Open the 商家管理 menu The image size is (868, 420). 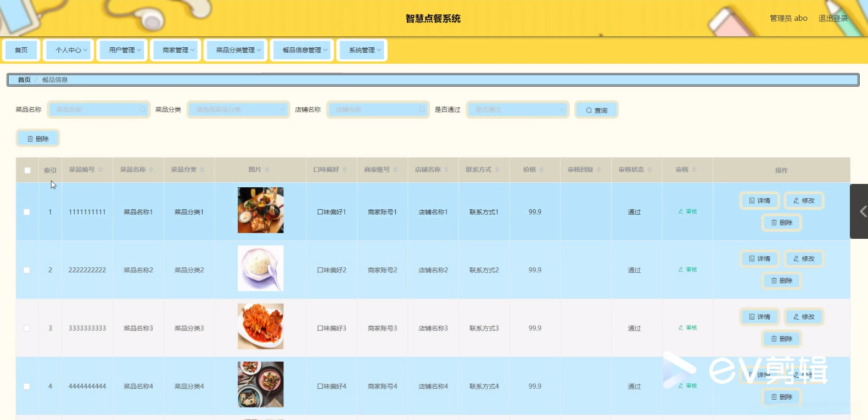tap(176, 50)
